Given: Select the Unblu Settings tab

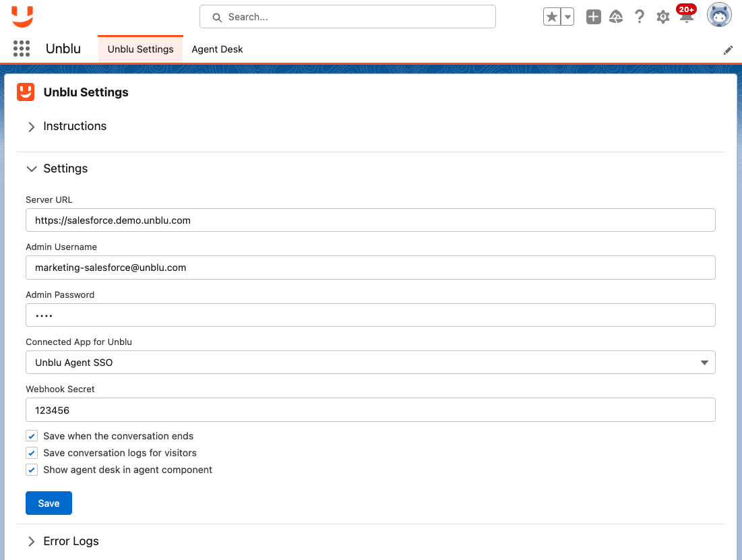Looking at the screenshot, I should (x=140, y=49).
